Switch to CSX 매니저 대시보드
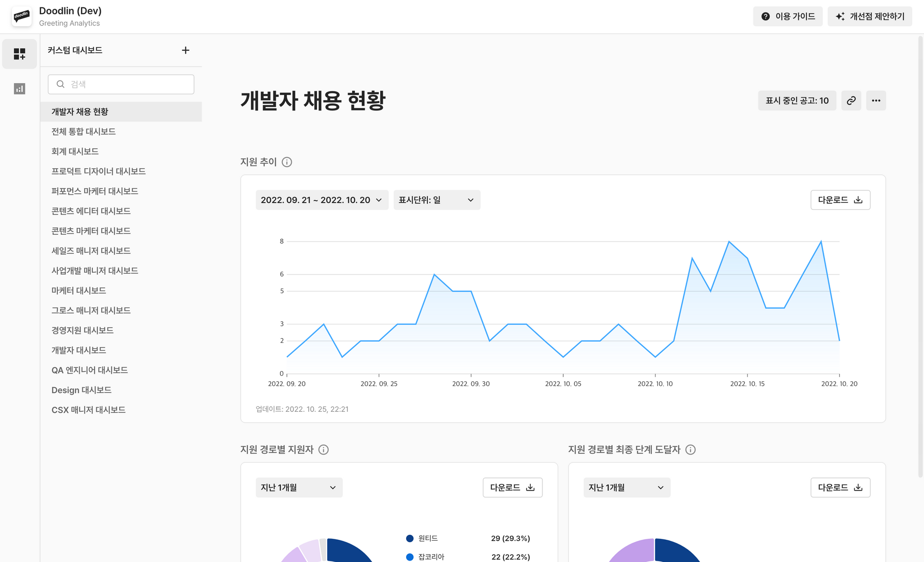 pos(121,410)
